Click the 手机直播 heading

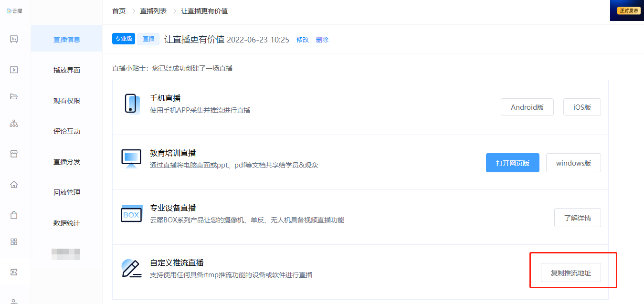165,98
